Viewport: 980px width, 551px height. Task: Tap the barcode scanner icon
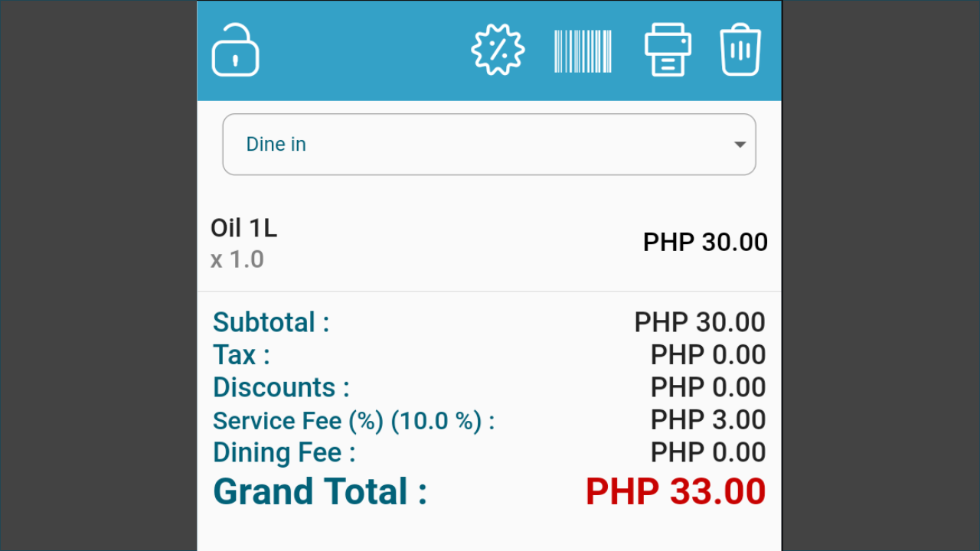tap(583, 51)
